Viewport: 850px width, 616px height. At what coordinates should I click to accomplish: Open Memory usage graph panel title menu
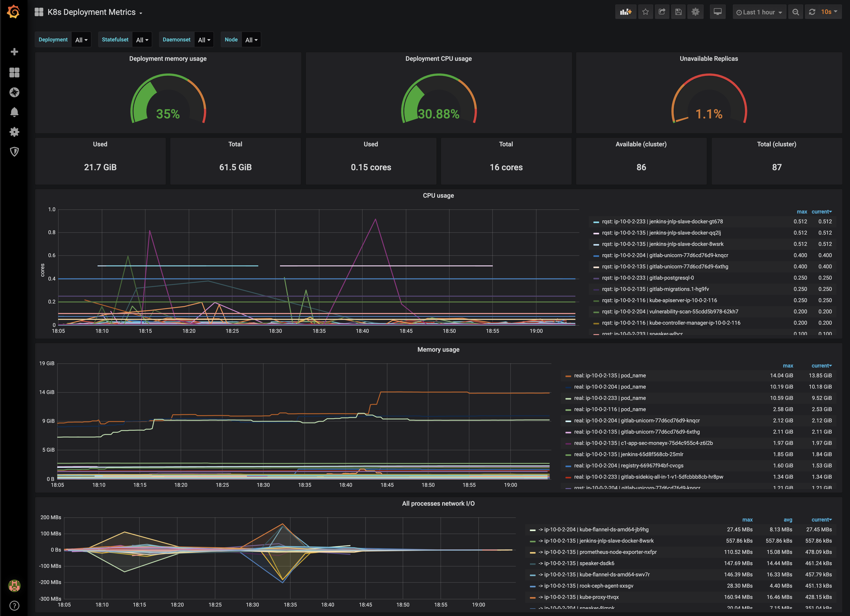point(439,350)
